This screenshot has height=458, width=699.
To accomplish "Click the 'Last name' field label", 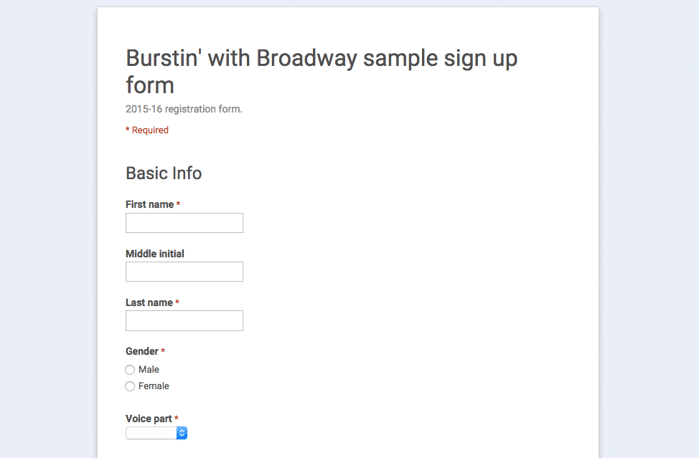I will (149, 302).
